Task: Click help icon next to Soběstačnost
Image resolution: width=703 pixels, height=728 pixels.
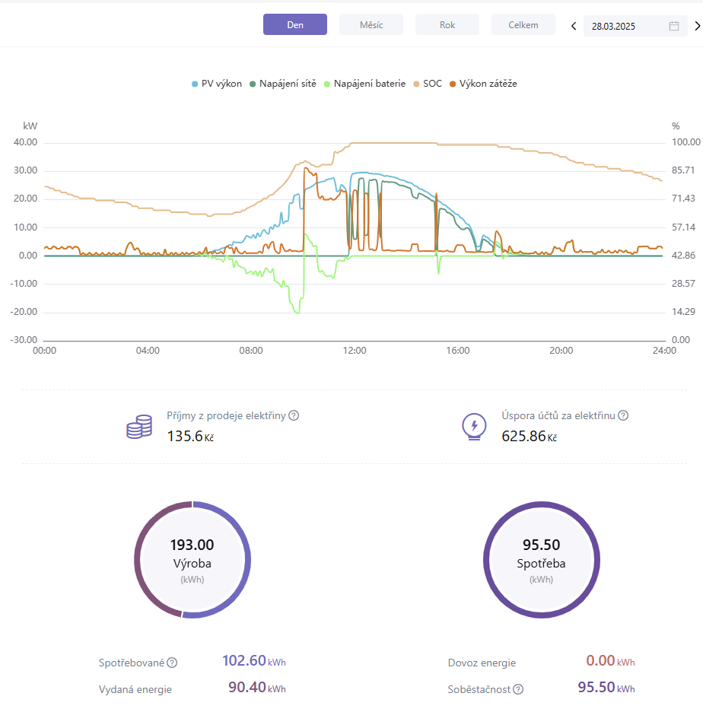Action: coord(518,689)
